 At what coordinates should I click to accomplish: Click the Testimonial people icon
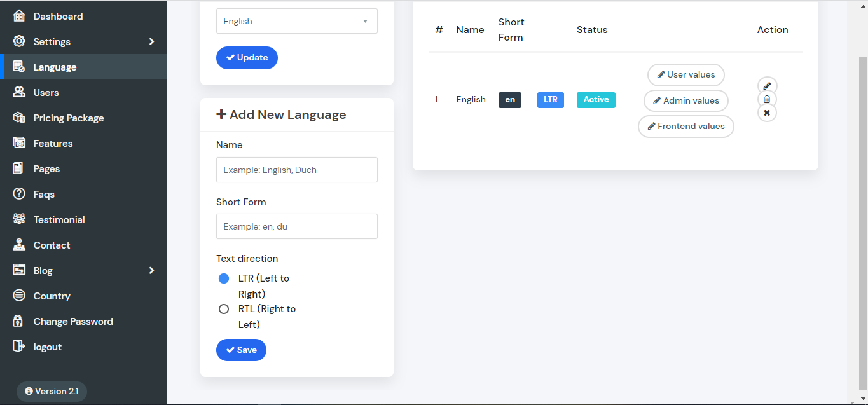pos(17,219)
